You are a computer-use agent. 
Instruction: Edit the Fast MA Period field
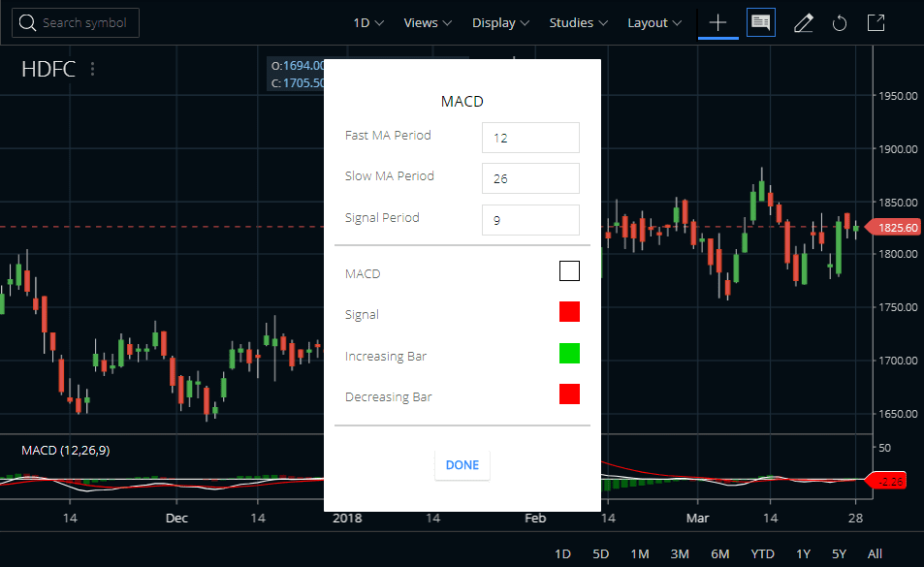[x=530, y=138]
